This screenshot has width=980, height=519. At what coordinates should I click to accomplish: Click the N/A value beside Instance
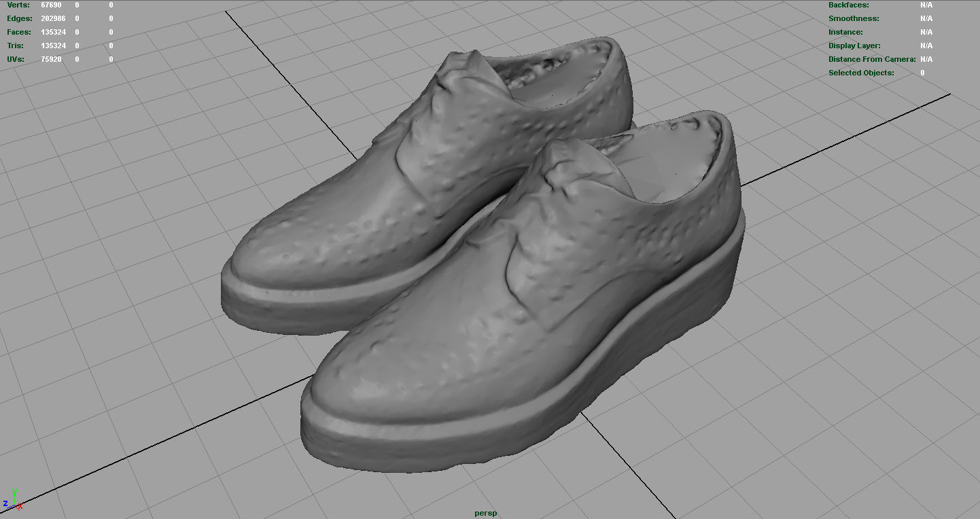point(926,32)
